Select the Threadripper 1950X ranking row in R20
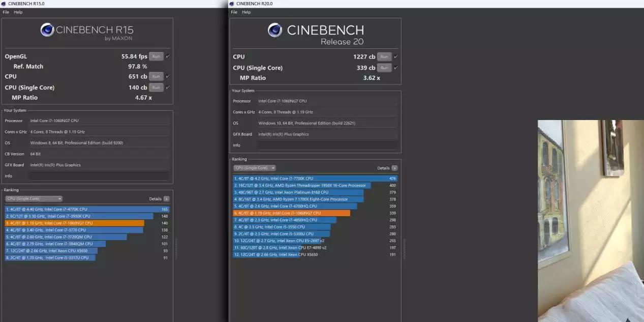644x322 pixels. [x=315, y=185]
